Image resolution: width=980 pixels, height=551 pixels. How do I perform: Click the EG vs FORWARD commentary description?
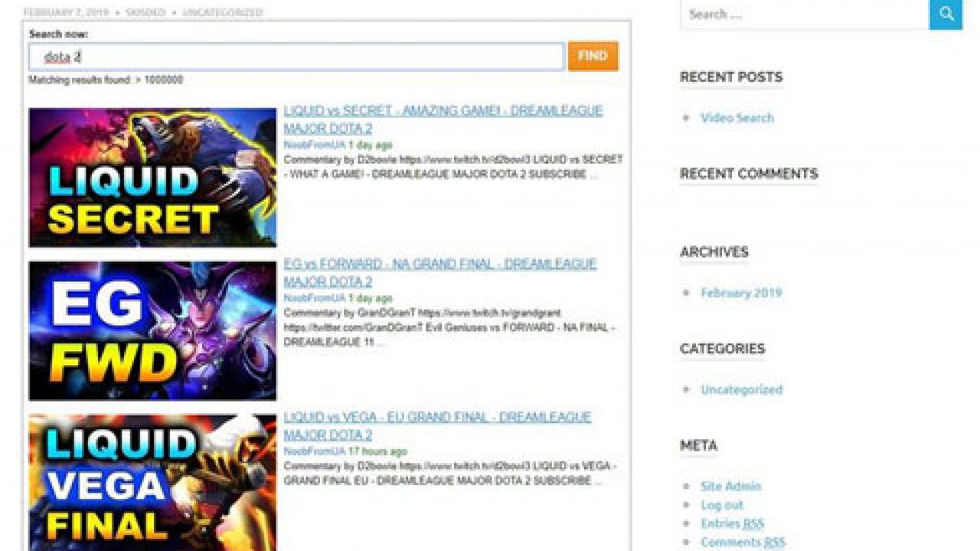coord(449,328)
